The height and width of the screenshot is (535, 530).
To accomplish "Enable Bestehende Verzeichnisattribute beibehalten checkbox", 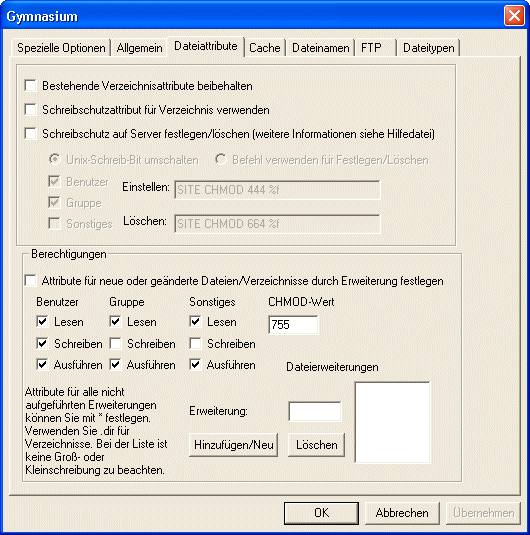I will coord(31,86).
